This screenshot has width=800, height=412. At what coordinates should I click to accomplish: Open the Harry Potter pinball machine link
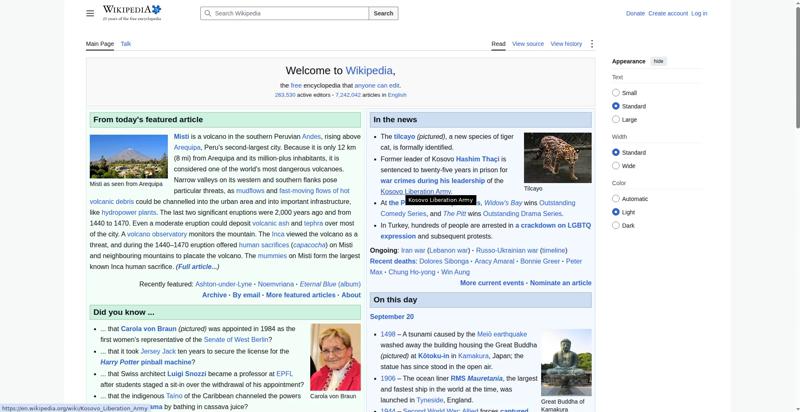click(145, 362)
